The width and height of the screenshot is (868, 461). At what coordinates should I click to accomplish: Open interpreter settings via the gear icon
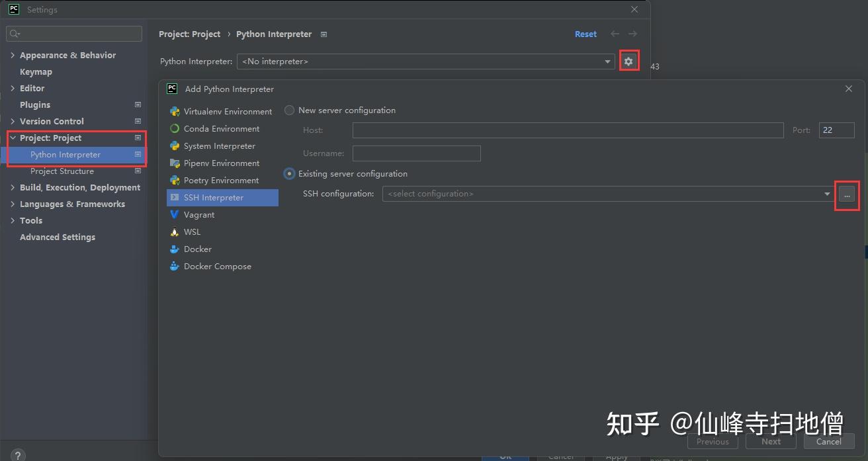pos(628,60)
